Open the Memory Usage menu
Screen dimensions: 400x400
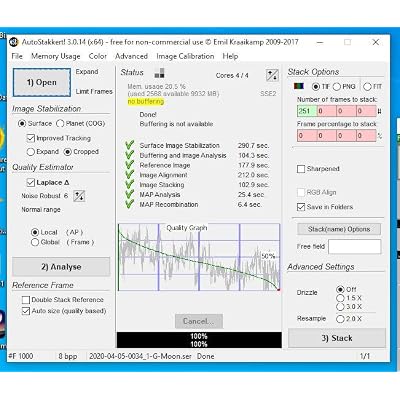coord(56,56)
